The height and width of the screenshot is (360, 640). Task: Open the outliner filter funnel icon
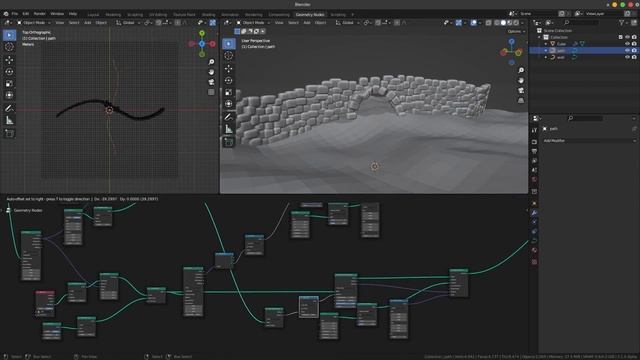pos(622,22)
